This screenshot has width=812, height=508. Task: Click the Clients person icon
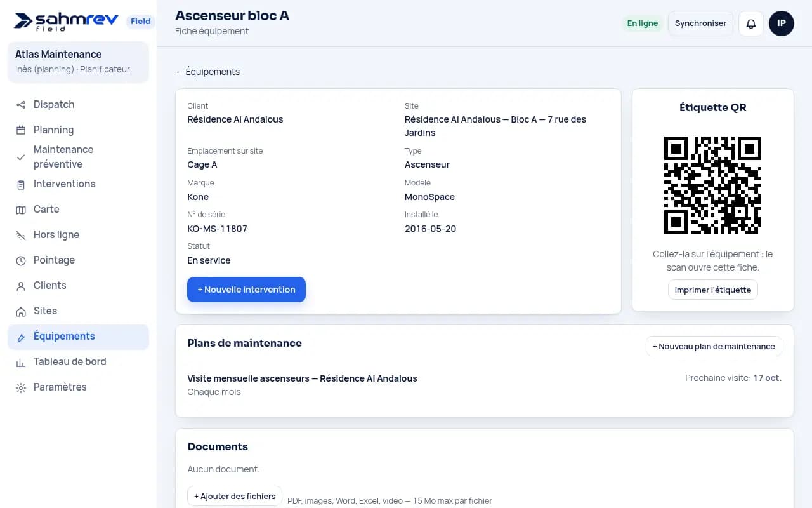coord(21,286)
